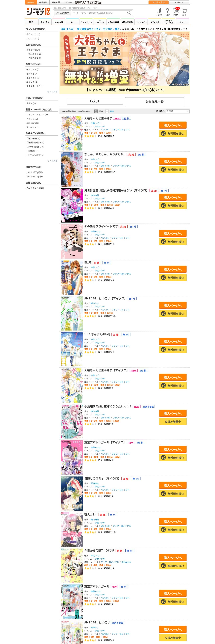Click the search magnifier icon
The width and height of the screenshot is (215, 644).
click(129, 13)
